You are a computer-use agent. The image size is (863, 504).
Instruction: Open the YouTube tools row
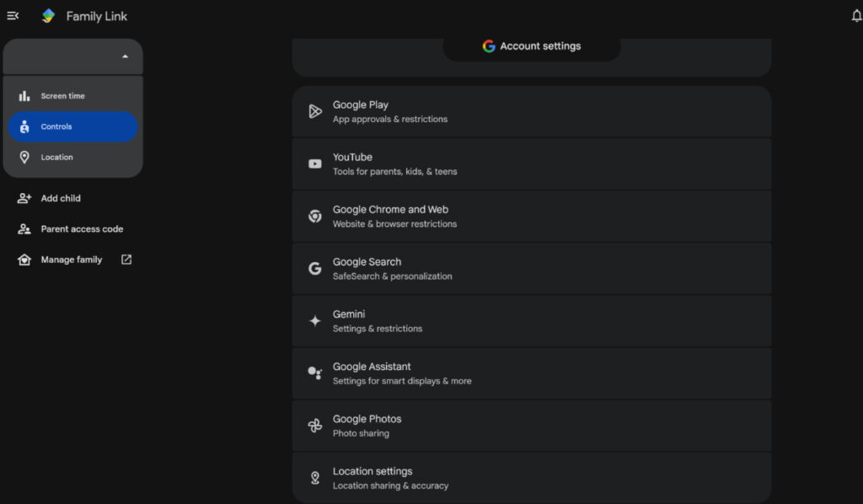click(x=532, y=163)
